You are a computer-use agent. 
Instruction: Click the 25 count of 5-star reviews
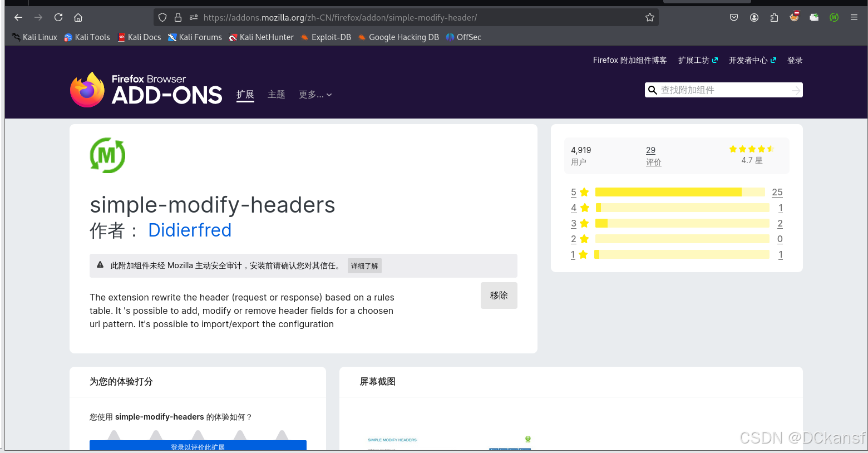tap(777, 192)
